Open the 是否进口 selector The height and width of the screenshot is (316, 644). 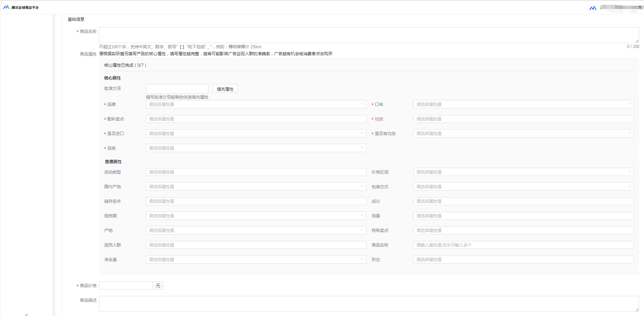coord(256,133)
